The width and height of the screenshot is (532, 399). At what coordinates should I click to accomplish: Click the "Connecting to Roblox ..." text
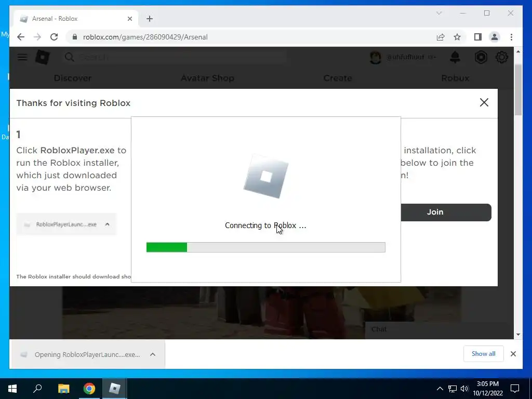[x=265, y=225]
